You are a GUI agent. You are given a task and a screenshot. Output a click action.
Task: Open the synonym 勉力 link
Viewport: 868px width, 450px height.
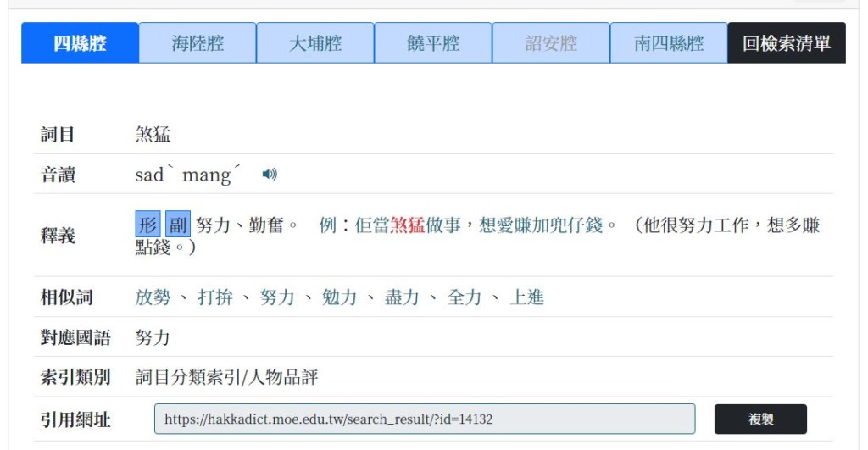tap(340, 297)
